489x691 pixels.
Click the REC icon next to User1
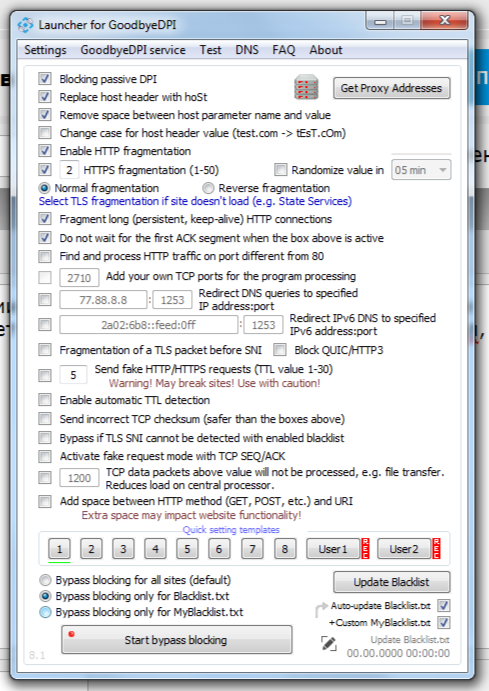click(x=365, y=549)
